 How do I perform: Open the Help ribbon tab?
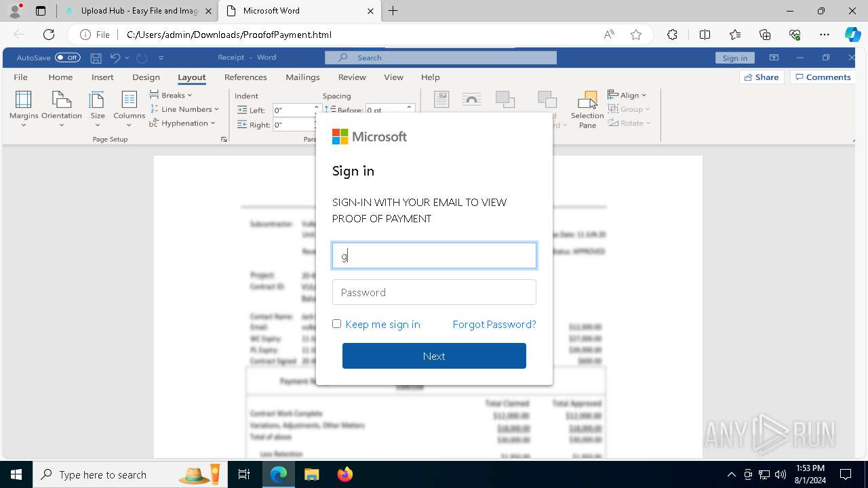tap(431, 77)
